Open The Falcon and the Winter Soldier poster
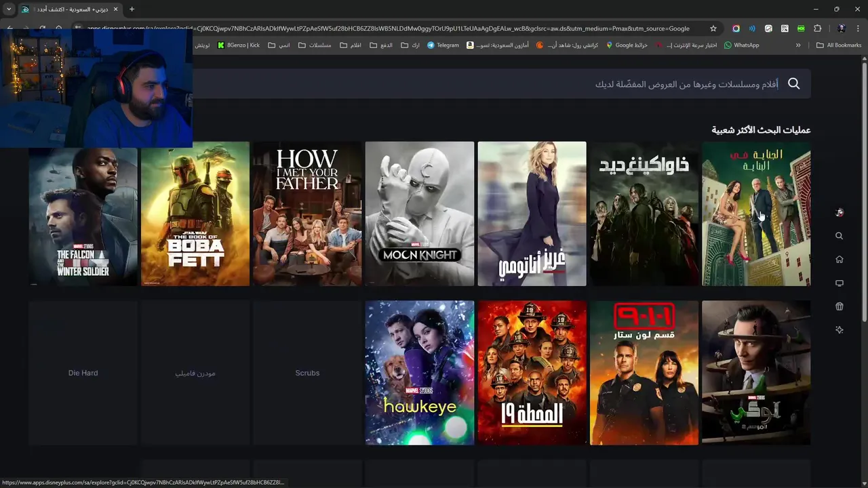The width and height of the screenshot is (868, 488). pos(83,213)
